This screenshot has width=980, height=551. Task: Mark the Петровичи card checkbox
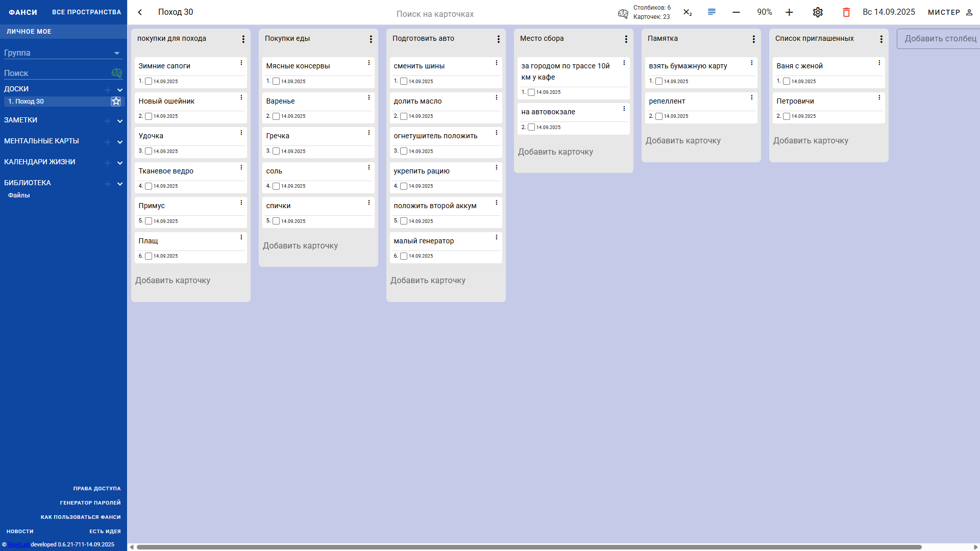pyautogui.click(x=787, y=116)
